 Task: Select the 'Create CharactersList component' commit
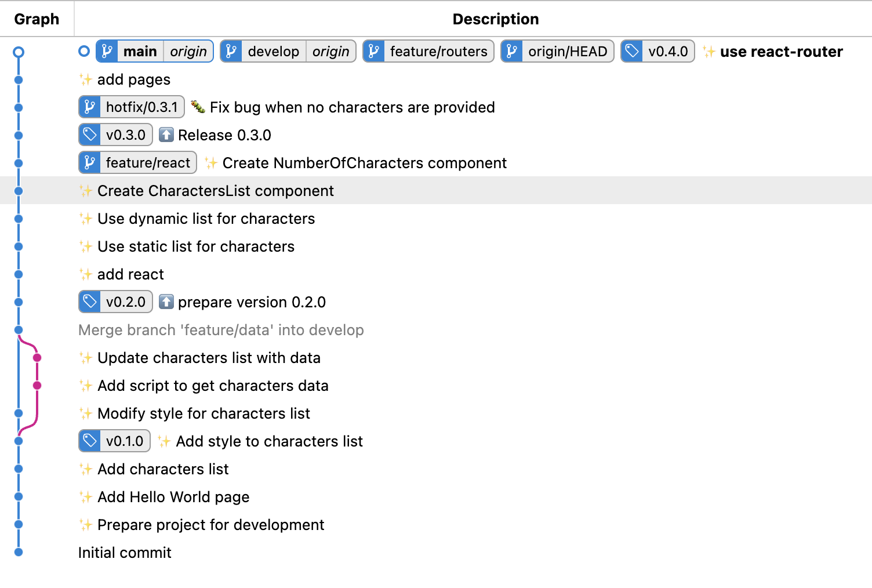[x=215, y=191]
